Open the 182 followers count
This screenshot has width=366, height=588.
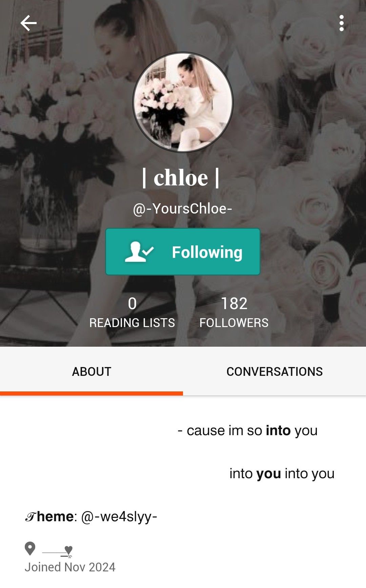(x=234, y=303)
